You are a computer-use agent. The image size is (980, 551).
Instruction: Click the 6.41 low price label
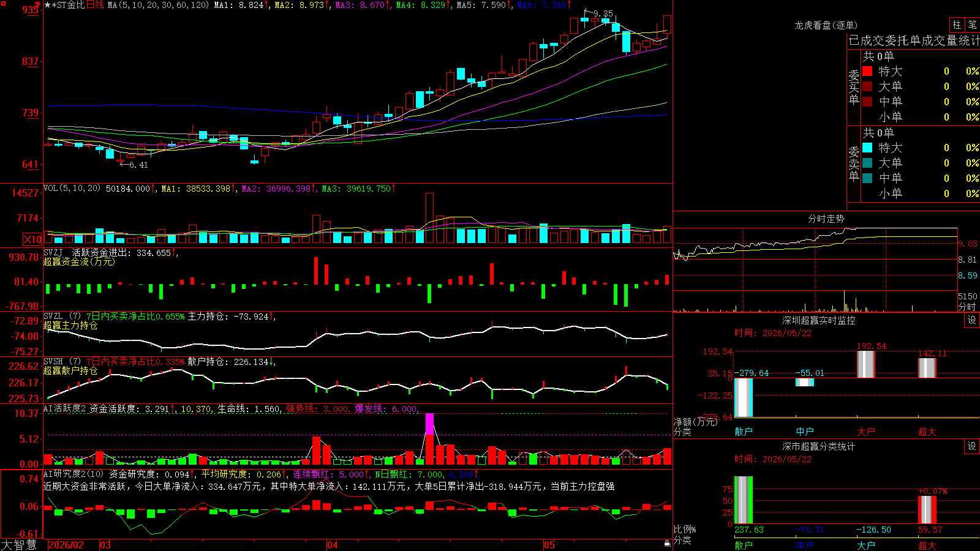[x=138, y=165]
